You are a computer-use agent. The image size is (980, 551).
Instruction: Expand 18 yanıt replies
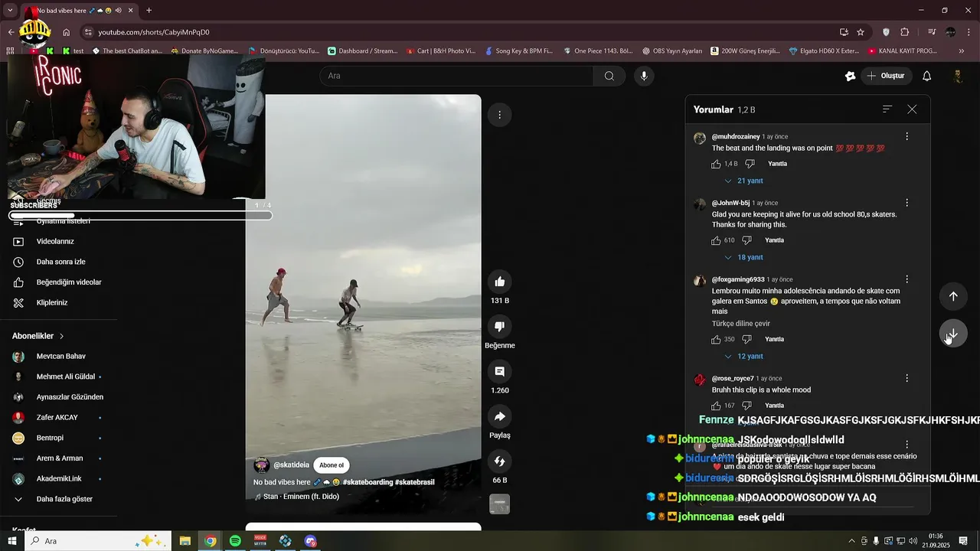click(x=743, y=257)
